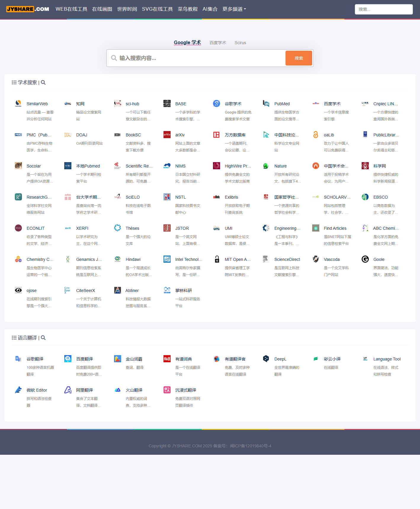Focus the top-right 搜索 box

384,9
